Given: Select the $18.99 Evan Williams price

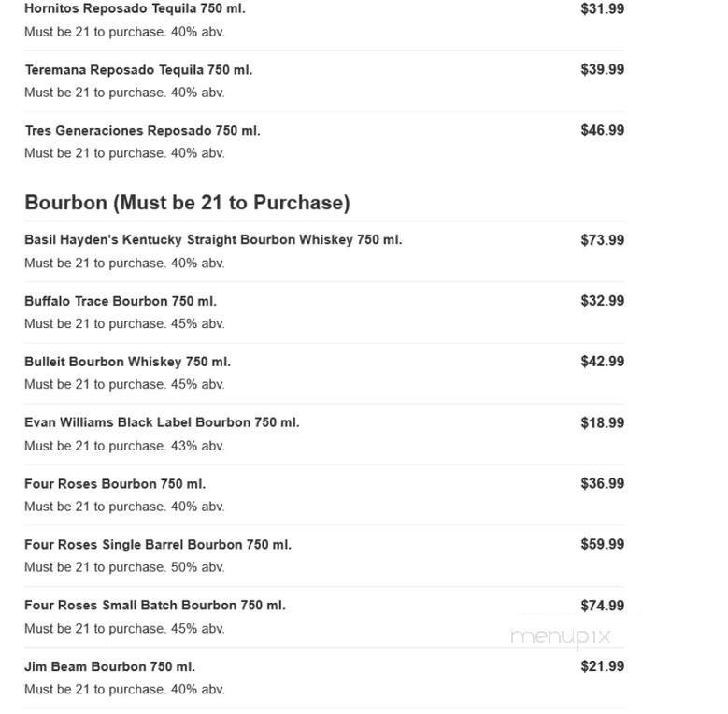Looking at the screenshot, I should (602, 423).
